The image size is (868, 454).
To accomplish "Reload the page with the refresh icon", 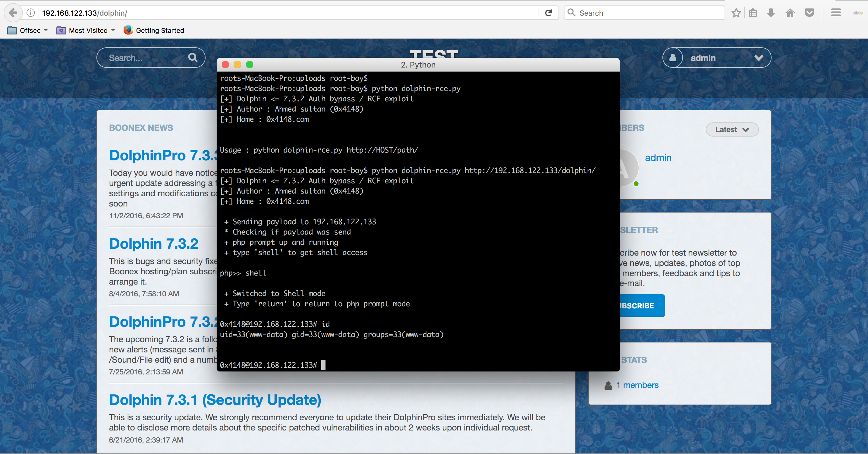I will [x=549, y=13].
